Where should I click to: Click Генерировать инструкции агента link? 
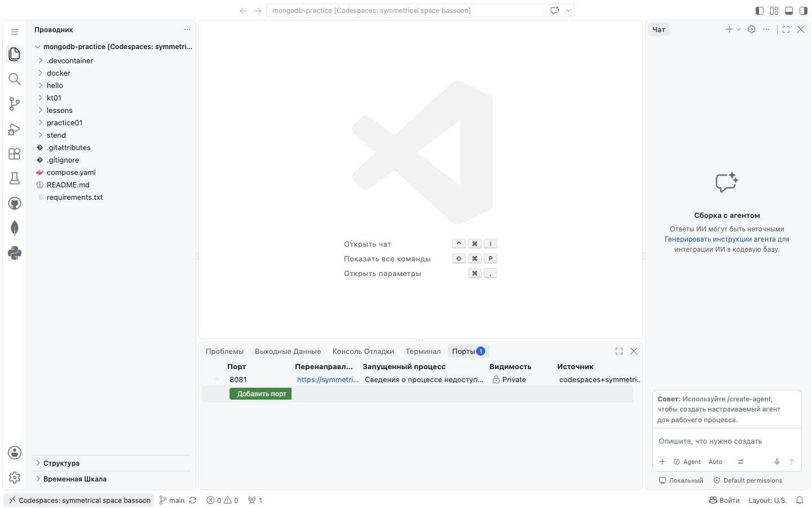tap(720, 239)
